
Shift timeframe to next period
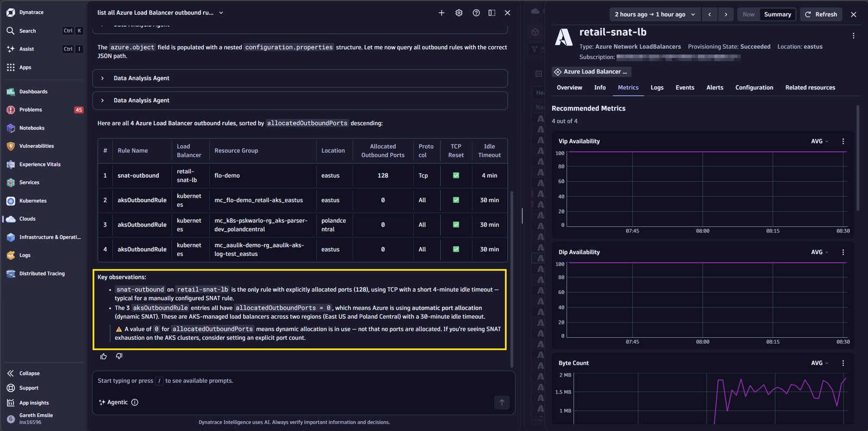pos(726,15)
